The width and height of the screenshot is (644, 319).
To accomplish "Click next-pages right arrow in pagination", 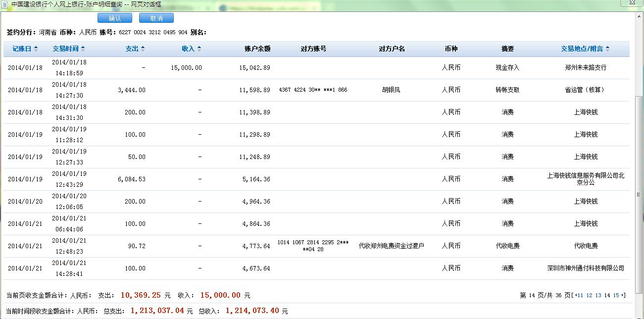I will (623, 296).
